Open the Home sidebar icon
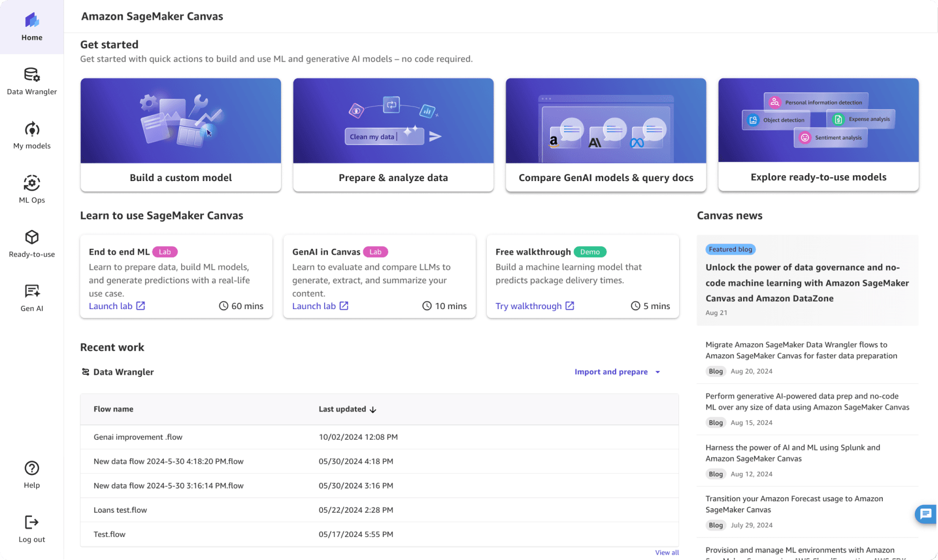This screenshot has width=938, height=560. pos(32,21)
